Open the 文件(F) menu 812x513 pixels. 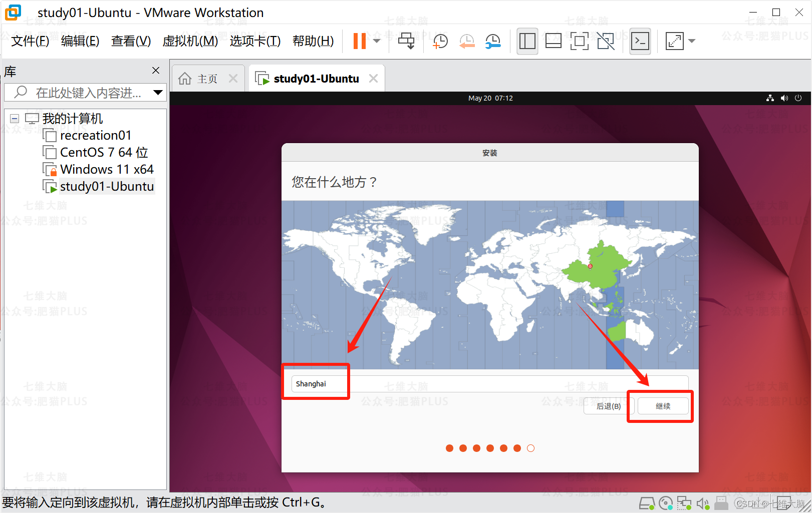point(30,41)
